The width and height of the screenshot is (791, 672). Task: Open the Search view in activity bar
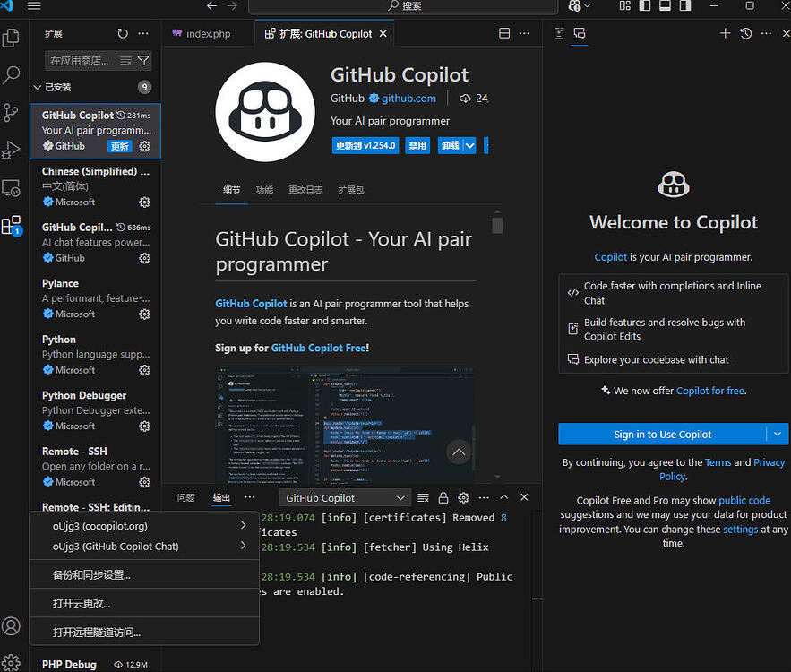[x=11, y=75]
